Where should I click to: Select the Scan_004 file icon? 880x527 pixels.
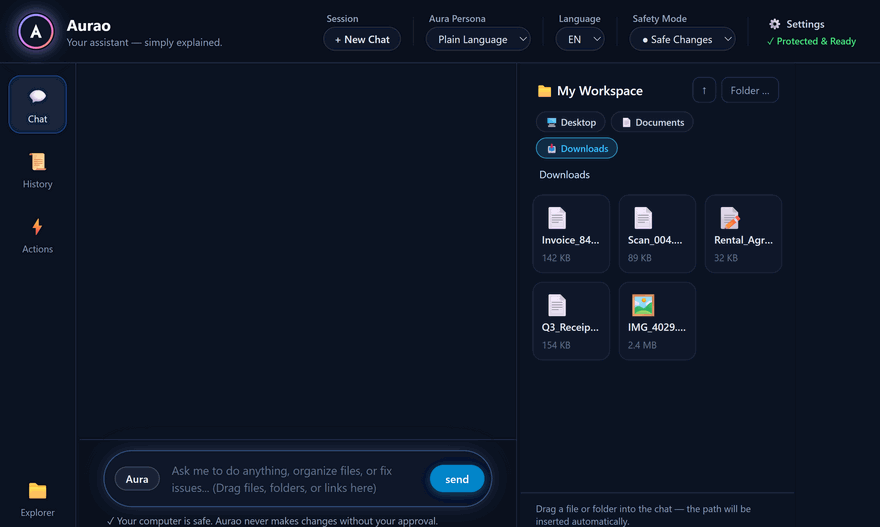[643, 218]
